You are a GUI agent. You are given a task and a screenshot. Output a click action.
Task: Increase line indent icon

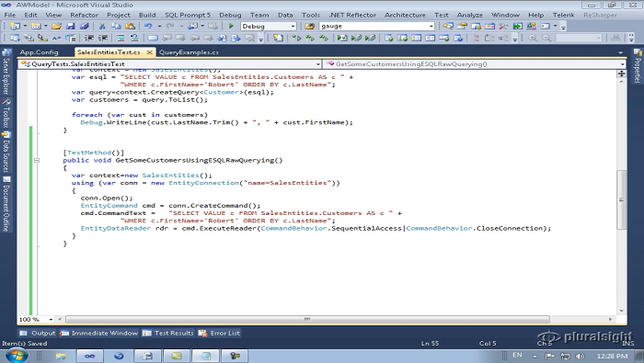[103, 39]
